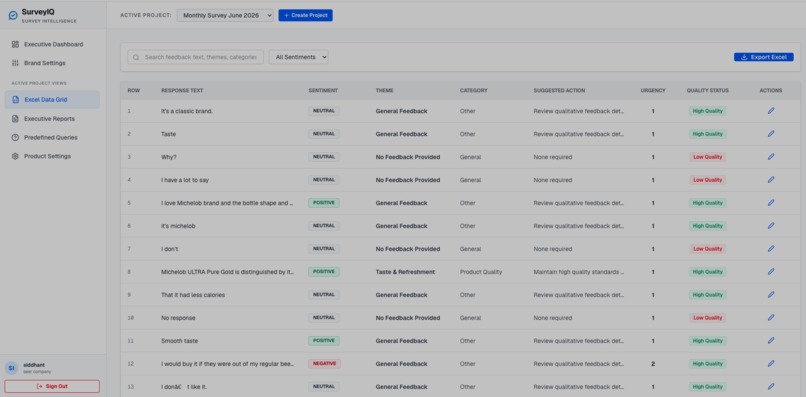Image resolution: width=806 pixels, height=397 pixels.
Task: Click POSITIVE badge on "Smooth taste" row
Action: [x=324, y=340]
